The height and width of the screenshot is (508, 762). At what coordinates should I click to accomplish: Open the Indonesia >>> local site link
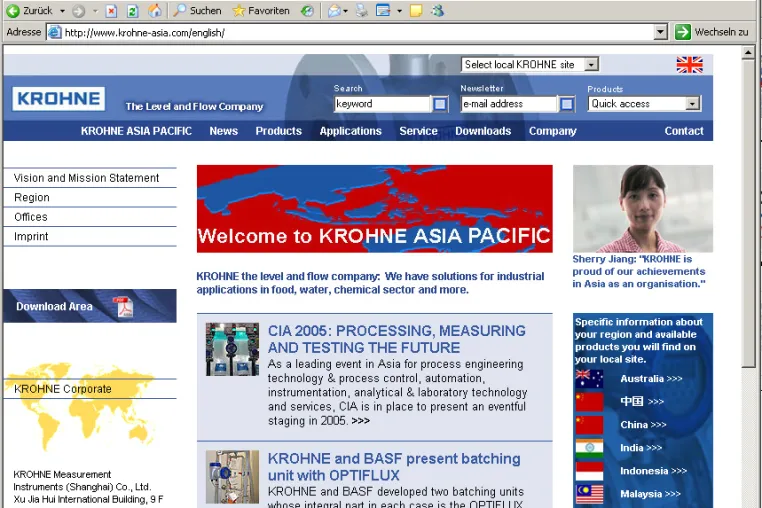tap(653, 471)
